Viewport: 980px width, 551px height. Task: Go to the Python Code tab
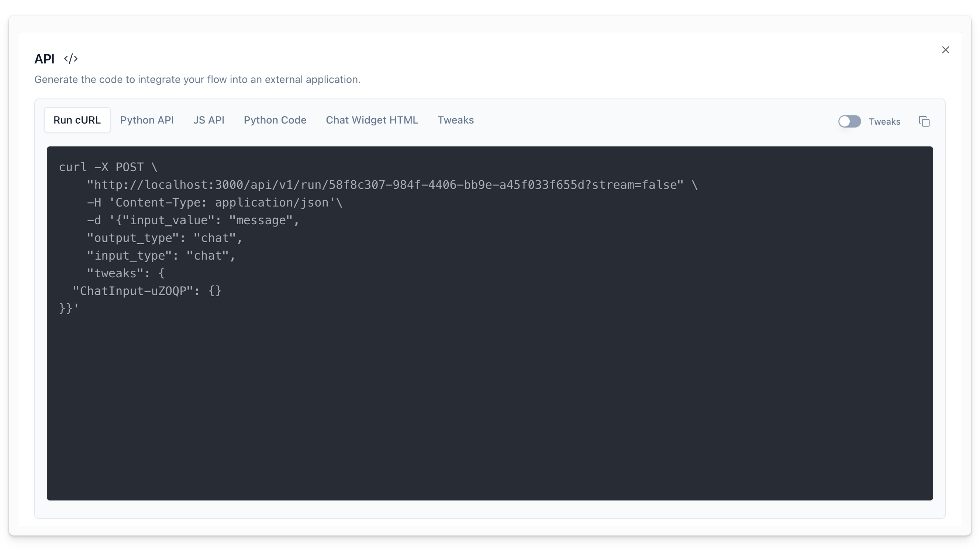tap(275, 120)
